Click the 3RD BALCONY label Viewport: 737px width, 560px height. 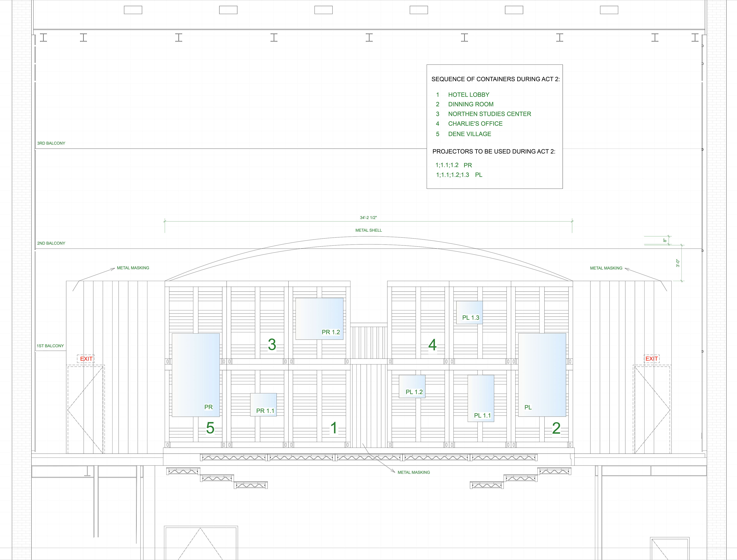[51, 143]
